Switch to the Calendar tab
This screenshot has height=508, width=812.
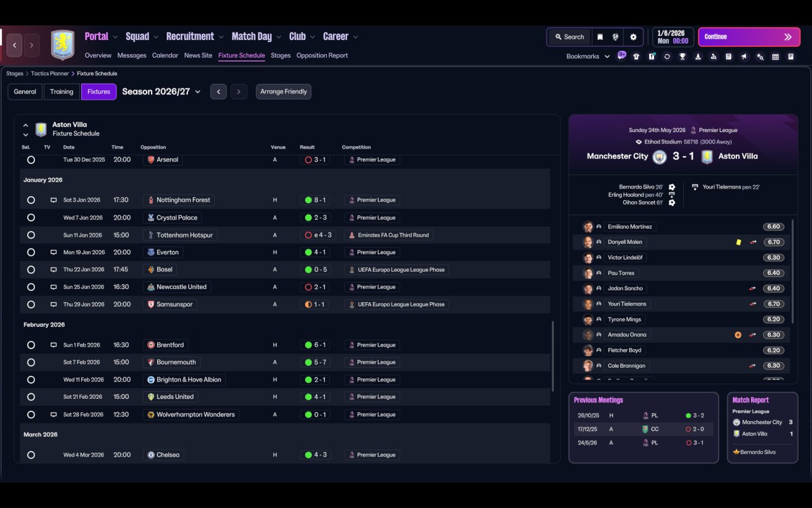pyautogui.click(x=165, y=55)
